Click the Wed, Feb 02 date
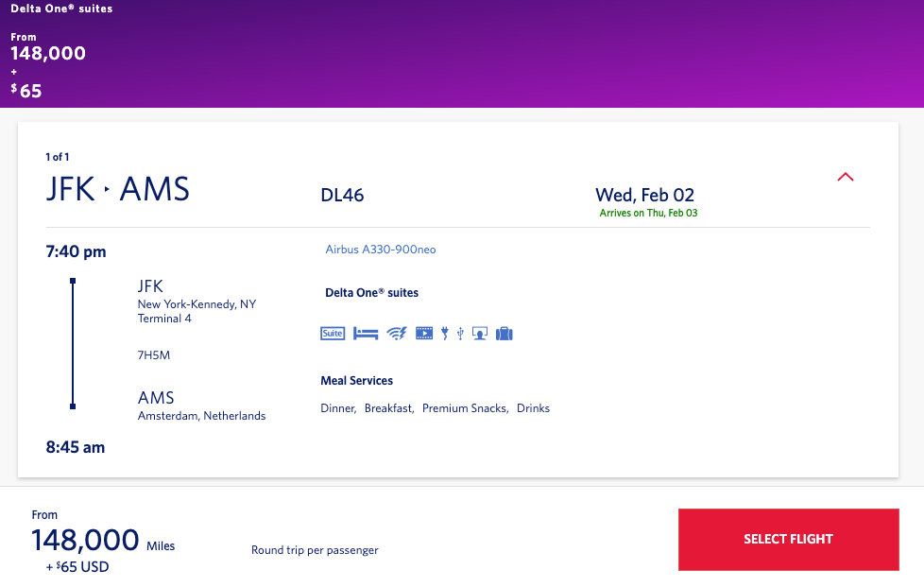The height and width of the screenshot is (587, 924). (644, 196)
